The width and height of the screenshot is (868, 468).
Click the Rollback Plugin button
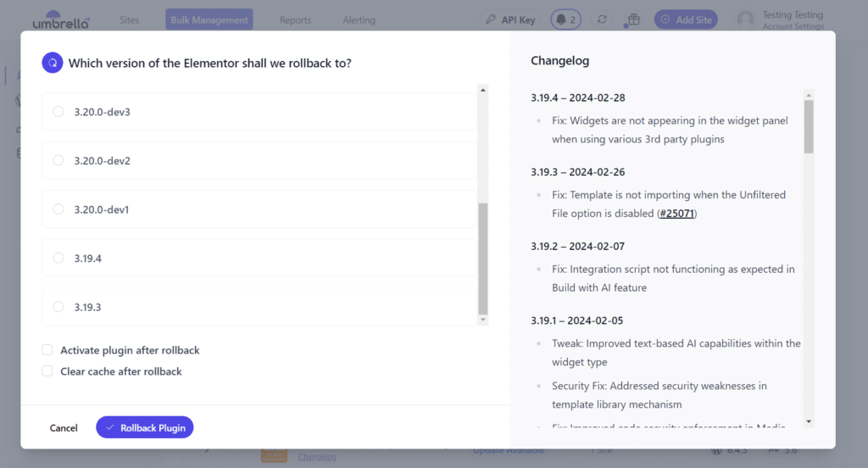click(144, 427)
